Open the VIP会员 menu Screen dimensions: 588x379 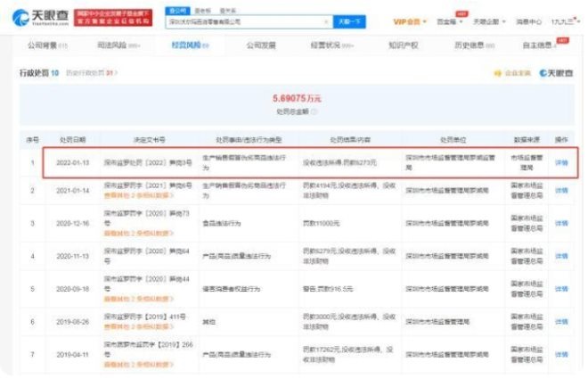point(410,20)
